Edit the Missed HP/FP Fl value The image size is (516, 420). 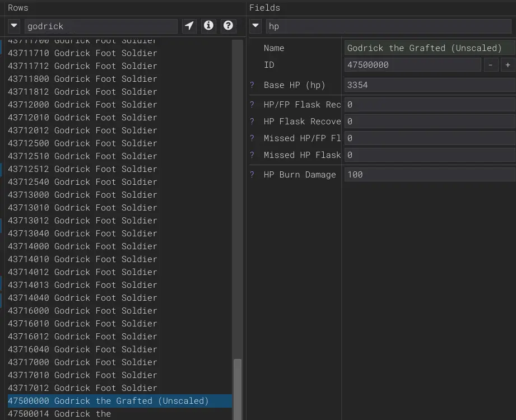click(x=430, y=138)
